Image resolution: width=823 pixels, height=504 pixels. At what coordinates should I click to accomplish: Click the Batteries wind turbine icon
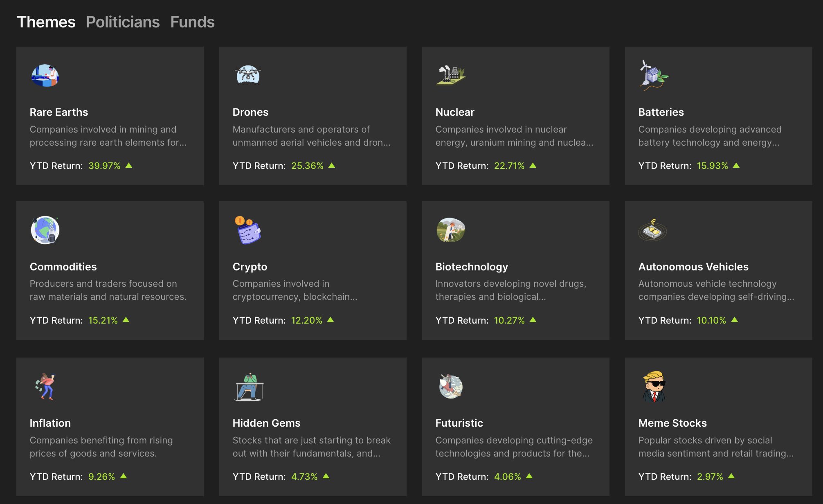(653, 75)
